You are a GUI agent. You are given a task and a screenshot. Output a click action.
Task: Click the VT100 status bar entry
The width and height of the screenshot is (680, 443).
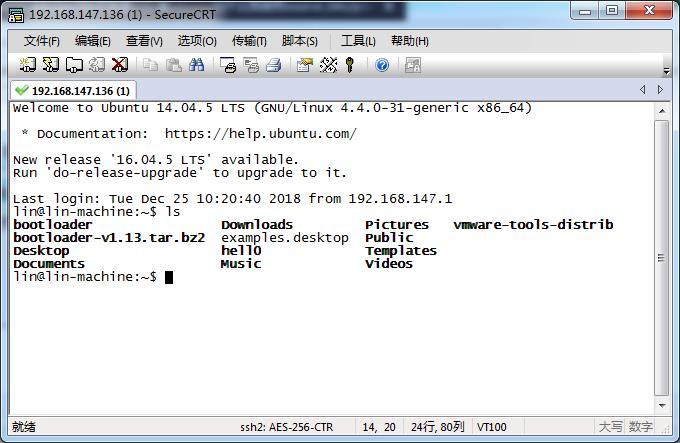tap(491, 427)
